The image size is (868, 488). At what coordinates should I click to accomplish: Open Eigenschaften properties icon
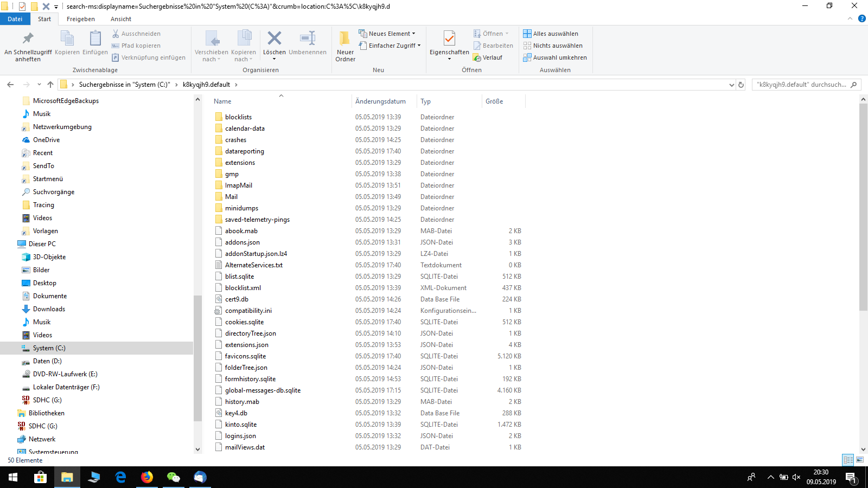click(x=449, y=39)
